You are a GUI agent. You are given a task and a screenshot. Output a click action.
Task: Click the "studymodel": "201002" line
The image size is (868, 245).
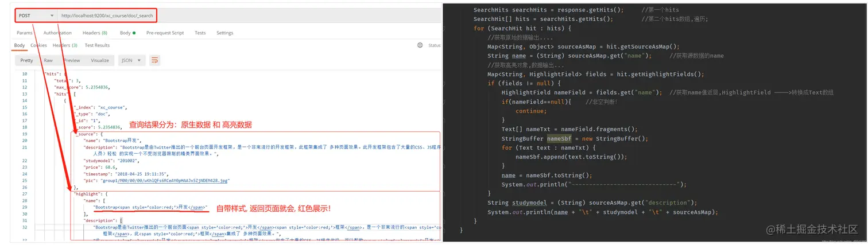pyautogui.click(x=111, y=160)
